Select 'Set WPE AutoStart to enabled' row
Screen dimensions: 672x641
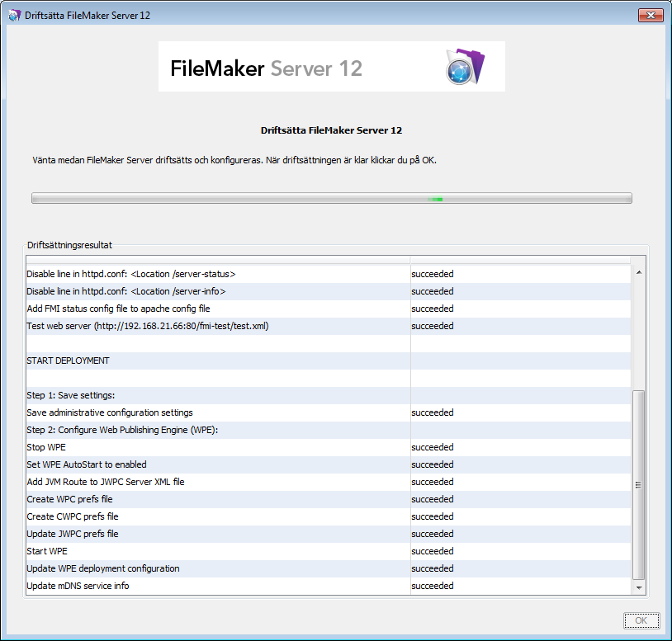pyautogui.click(x=329, y=464)
